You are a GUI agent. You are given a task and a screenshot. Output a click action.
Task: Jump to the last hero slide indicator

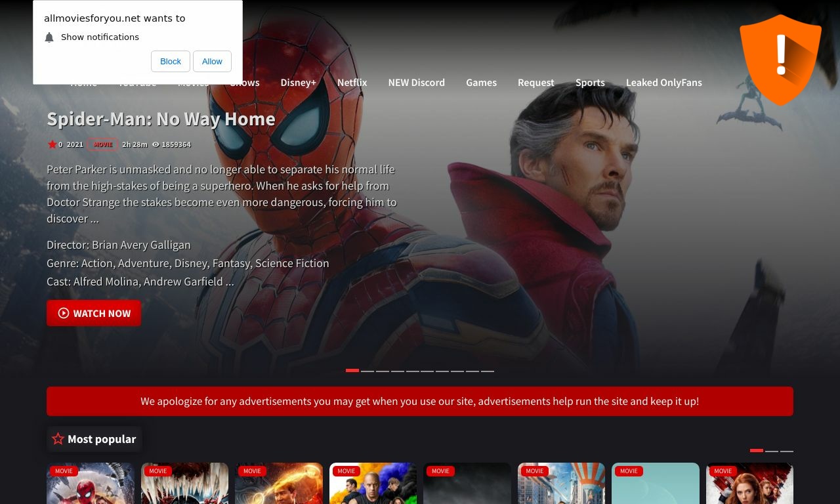point(488,371)
